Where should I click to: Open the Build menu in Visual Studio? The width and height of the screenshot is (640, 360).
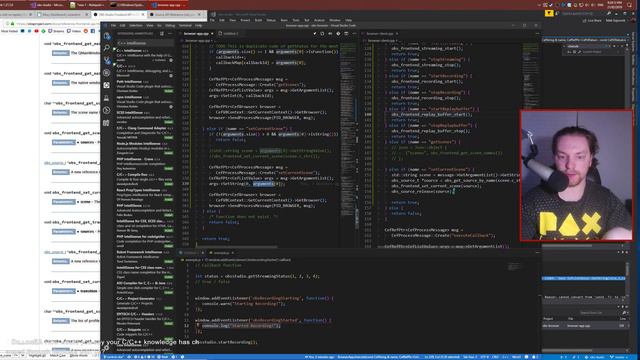coord(258,20)
